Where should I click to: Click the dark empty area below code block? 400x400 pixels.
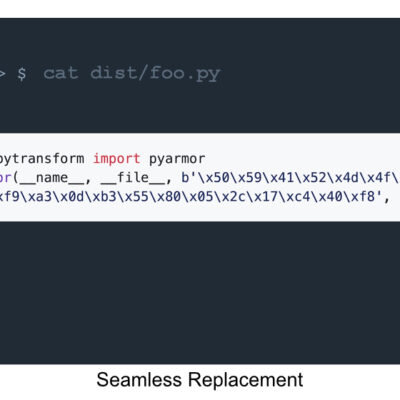200,292
